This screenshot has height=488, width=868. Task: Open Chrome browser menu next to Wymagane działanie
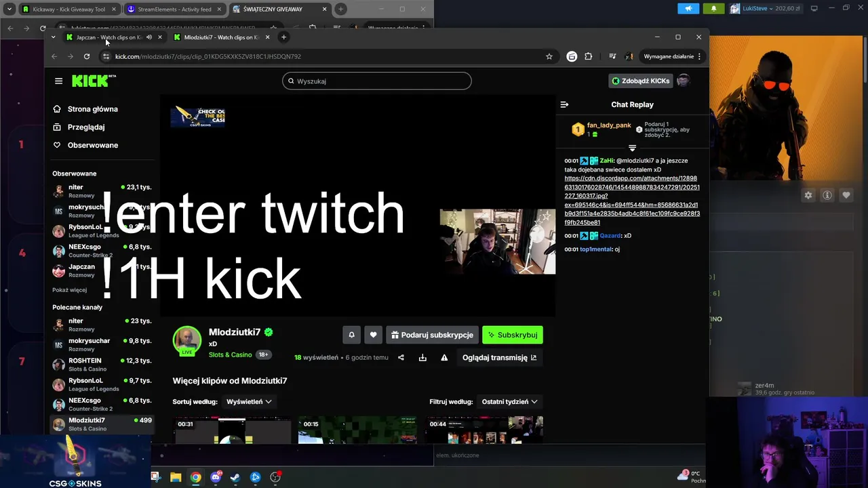click(x=699, y=56)
